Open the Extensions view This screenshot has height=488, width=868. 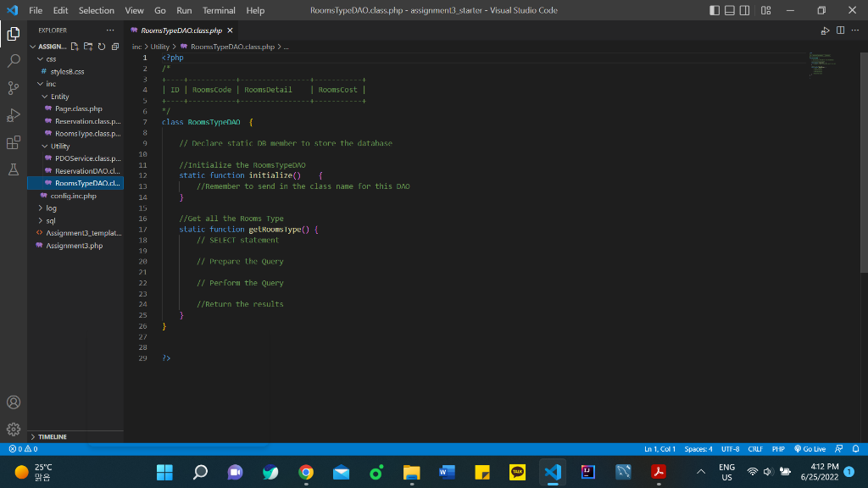tap(14, 142)
